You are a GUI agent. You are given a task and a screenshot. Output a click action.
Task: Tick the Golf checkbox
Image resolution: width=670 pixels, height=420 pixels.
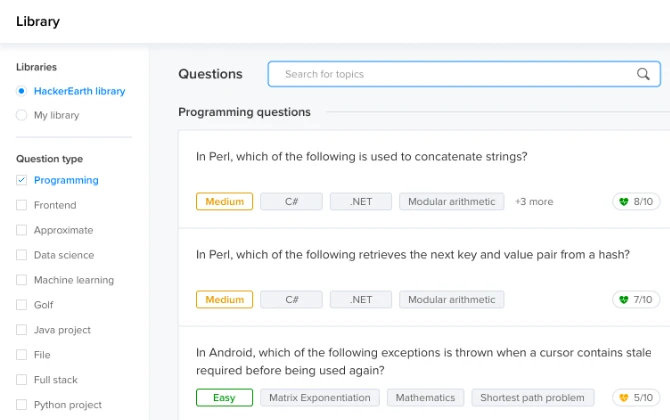point(21,305)
